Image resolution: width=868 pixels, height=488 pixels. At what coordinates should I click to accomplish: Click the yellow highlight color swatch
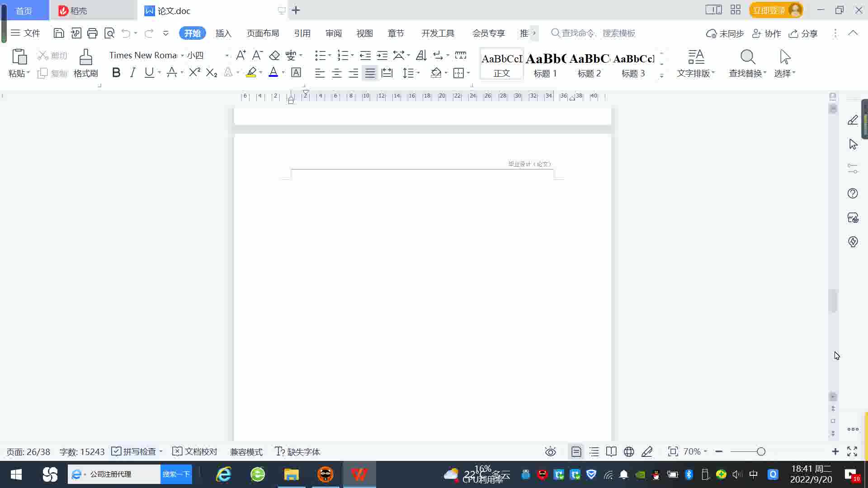coord(251,72)
